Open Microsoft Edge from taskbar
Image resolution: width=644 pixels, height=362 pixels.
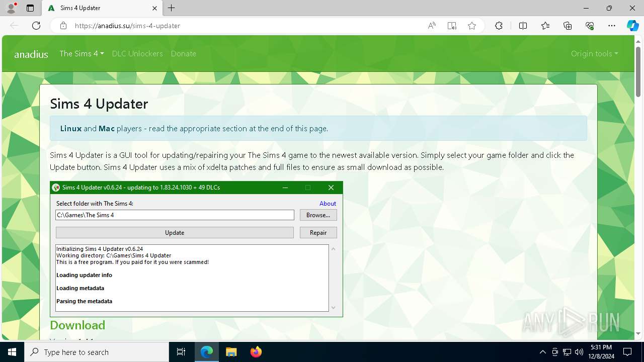(x=207, y=352)
